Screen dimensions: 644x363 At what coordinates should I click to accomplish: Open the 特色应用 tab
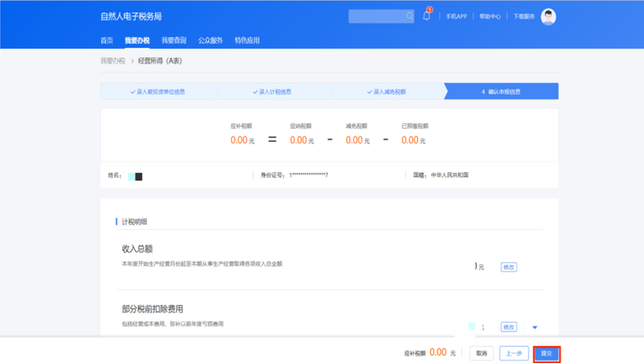click(x=246, y=40)
